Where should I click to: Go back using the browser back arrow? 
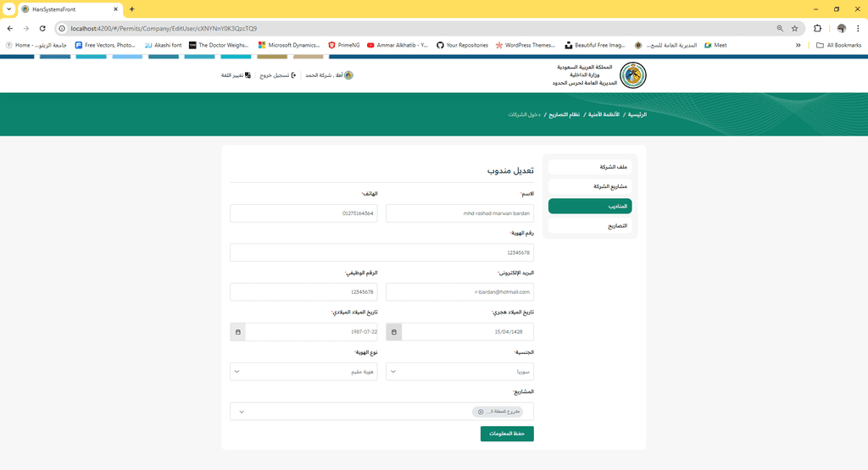click(x=10, y=28)
